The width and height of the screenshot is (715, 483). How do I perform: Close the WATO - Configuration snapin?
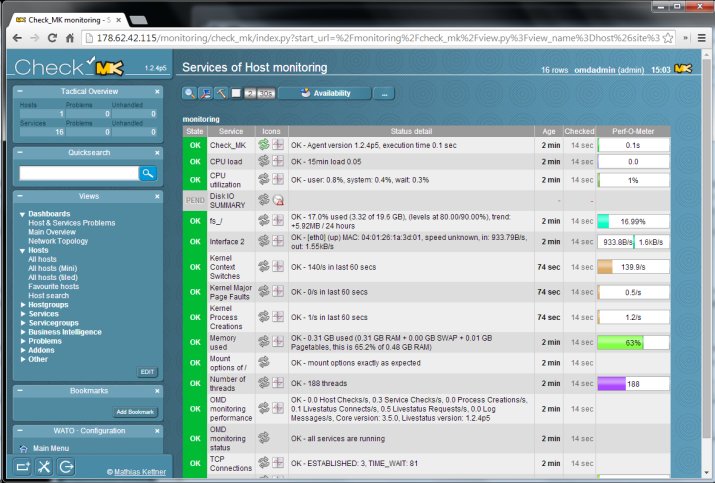coord(157,431)
